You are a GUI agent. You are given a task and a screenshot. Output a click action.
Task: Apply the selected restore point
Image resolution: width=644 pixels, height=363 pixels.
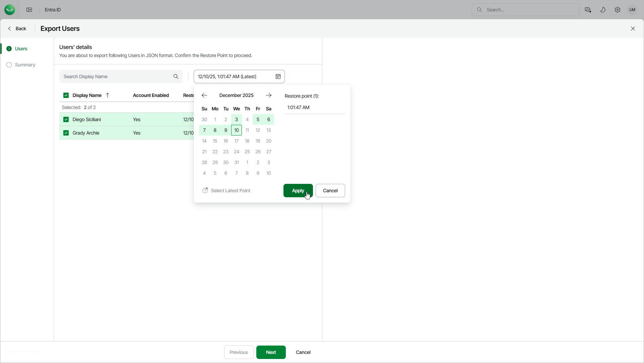click(298, 191)
